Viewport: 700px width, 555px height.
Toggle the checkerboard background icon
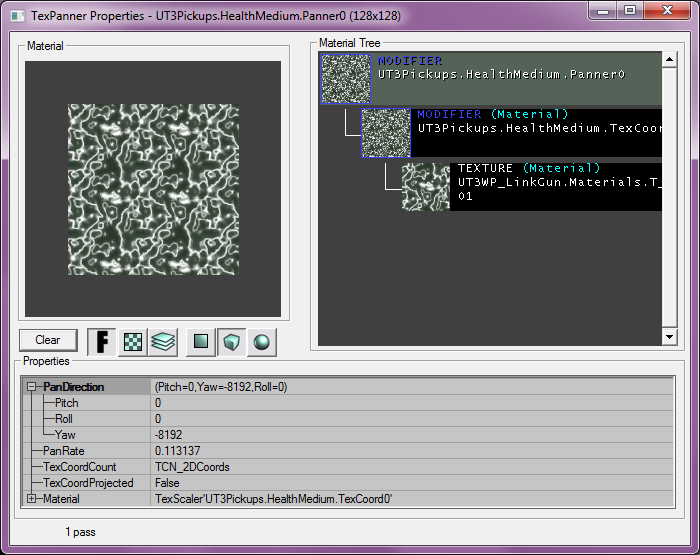(x=132, y=341)
